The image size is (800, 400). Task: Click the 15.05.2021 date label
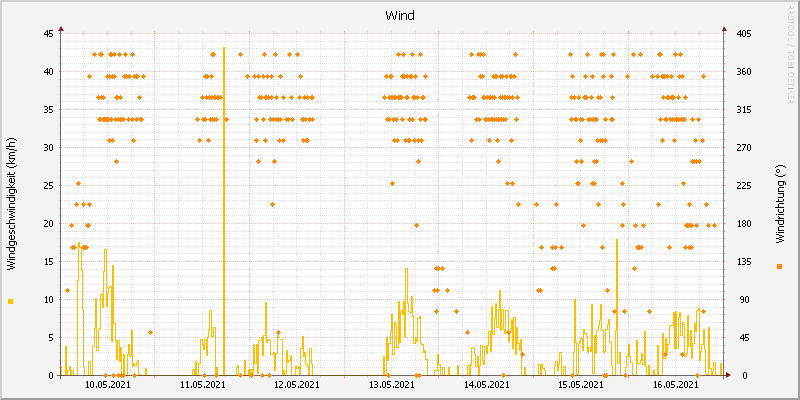(x=581, y=384)
